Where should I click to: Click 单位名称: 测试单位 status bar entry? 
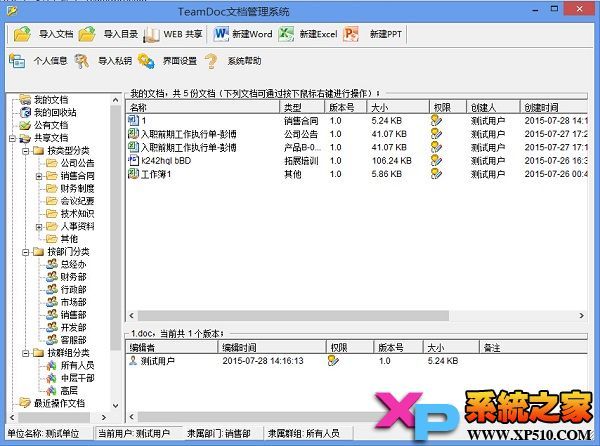(x=43, y=433)
